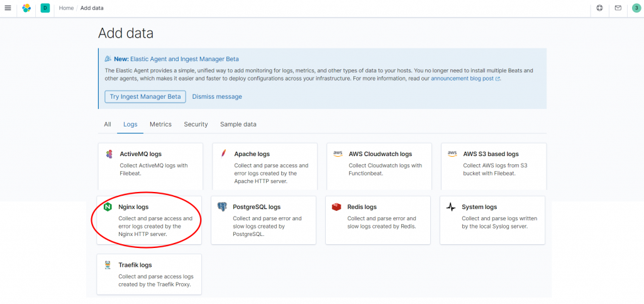Image resolution: width=644 pixels, height=304 pixels.
Task: Open the AWS S3 based logs title
Action: [491, 154]
